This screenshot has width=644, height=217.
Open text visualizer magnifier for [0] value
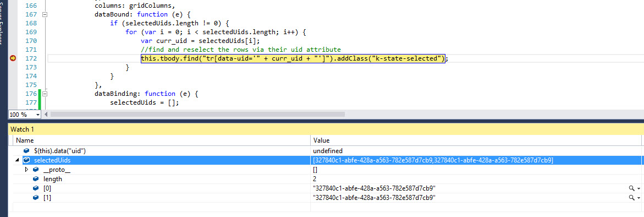click(x=631, y=188)
